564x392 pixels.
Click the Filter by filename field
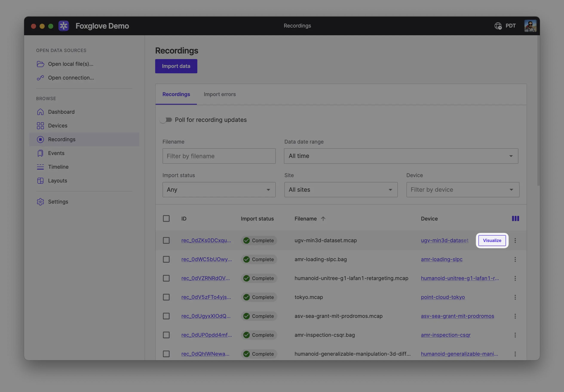pyautogui.click(x=219, y=156)
